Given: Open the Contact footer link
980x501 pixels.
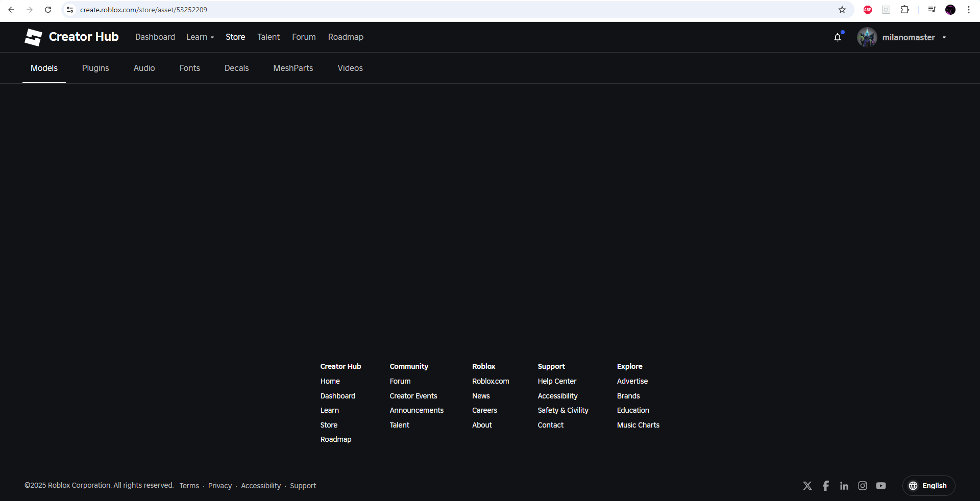Looking at the screenshot, I should (x=551, y=425).
